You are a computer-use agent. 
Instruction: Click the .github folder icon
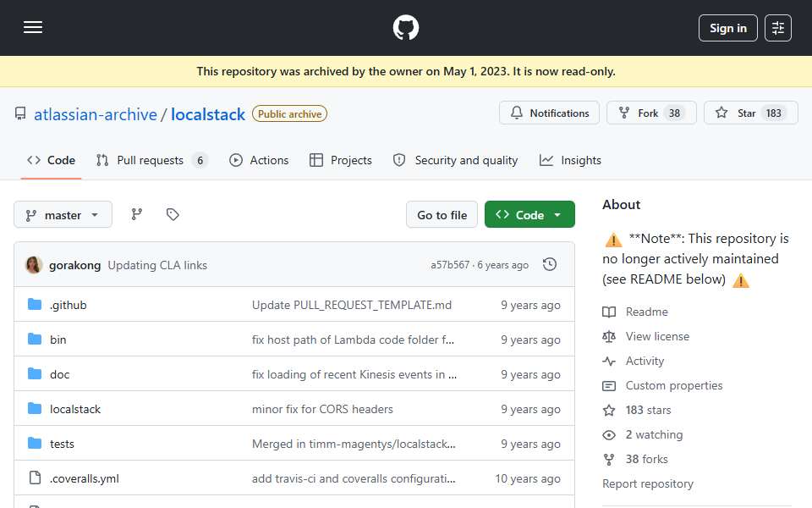(35, 304)
